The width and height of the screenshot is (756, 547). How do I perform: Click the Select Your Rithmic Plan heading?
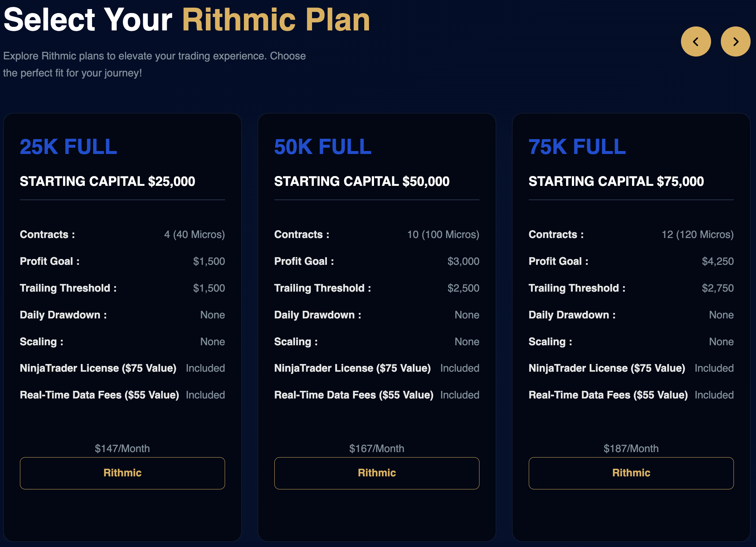[x=187, y=20]
